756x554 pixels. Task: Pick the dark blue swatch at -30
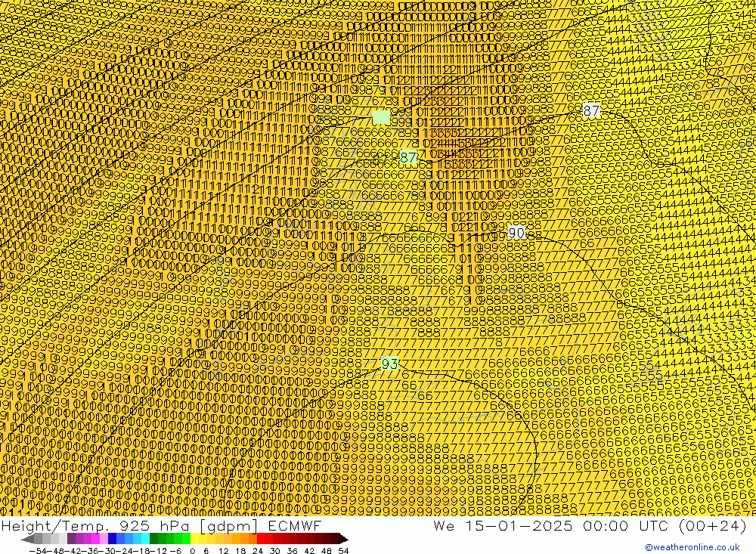tap(112, 539)
